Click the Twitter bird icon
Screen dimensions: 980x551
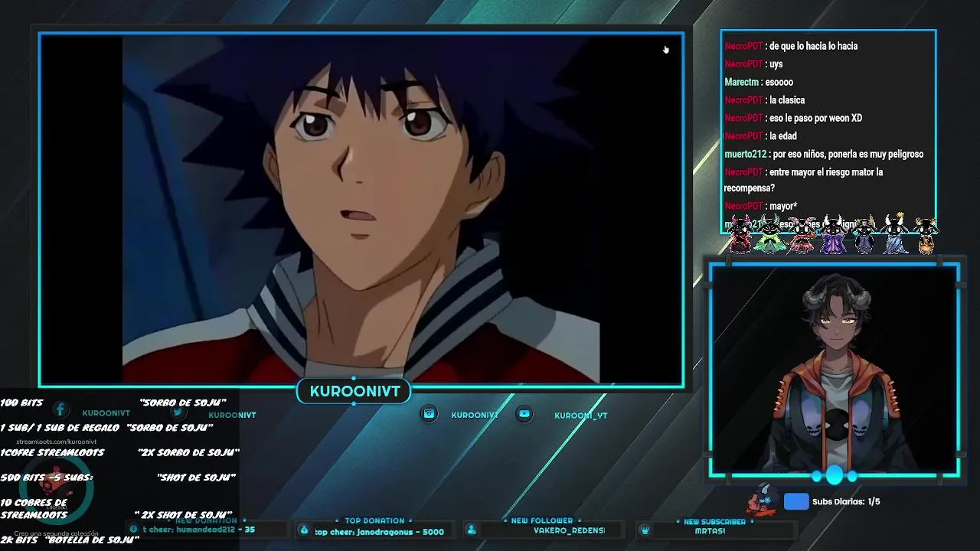[x=178, y=412]
